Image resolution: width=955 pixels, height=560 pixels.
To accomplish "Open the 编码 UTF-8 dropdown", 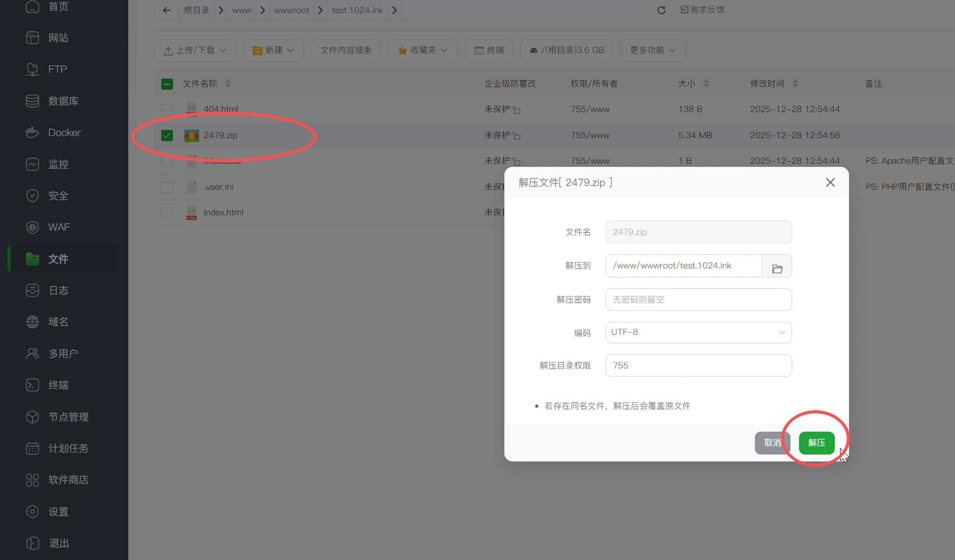I will pyautogui.click(x=698, y=332).
